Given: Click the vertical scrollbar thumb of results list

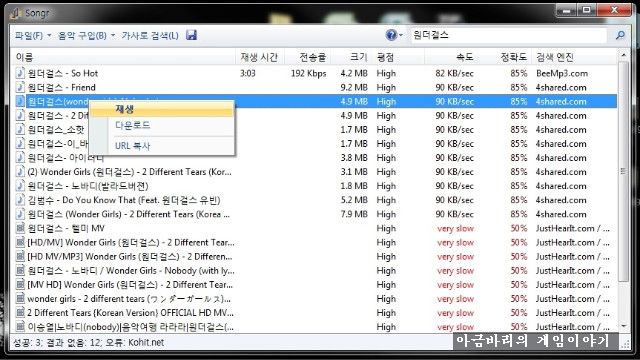Looking at the screenshot, I should tap(623, 171).
